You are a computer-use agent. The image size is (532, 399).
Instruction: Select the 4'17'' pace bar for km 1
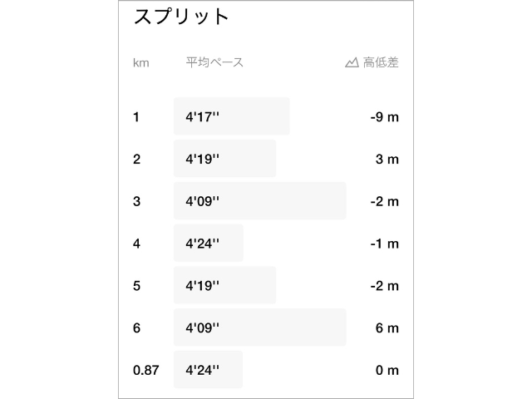tap(231, 116)
